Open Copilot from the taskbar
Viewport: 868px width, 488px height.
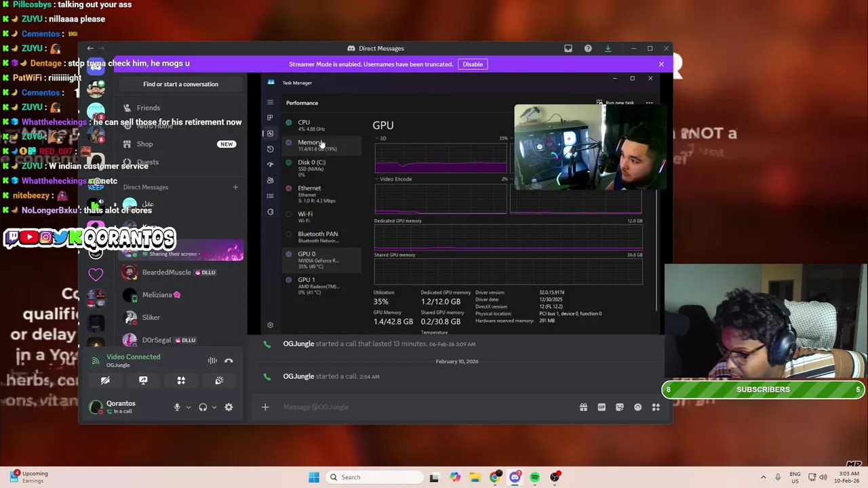coord(455,477)
